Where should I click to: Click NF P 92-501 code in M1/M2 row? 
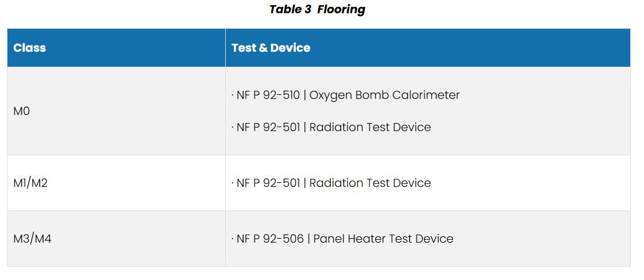click(268, 183)
